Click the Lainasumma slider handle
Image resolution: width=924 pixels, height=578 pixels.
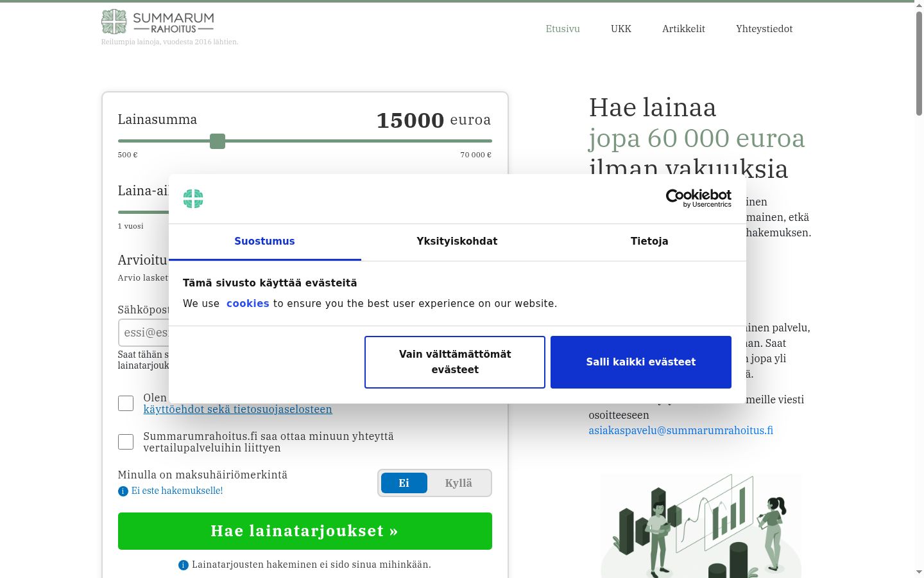[218, 141]
